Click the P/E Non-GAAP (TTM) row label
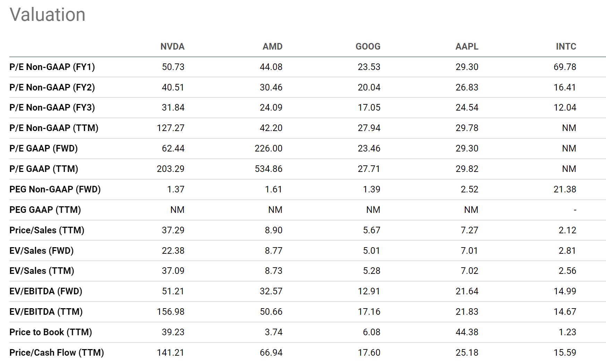 [54, 128]
